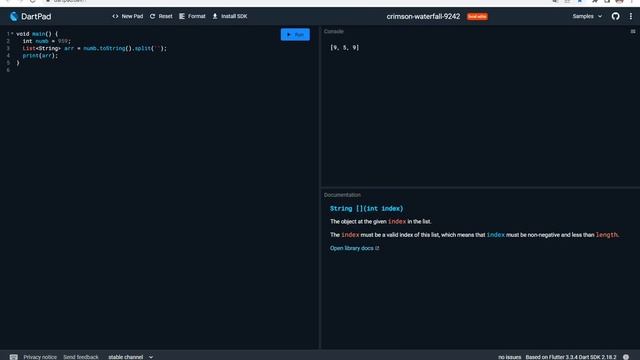The width and height of the screenshot is (640, 360).
Task: Click the pad title crimson-waterfall-9242
Action: click(423, 17)
